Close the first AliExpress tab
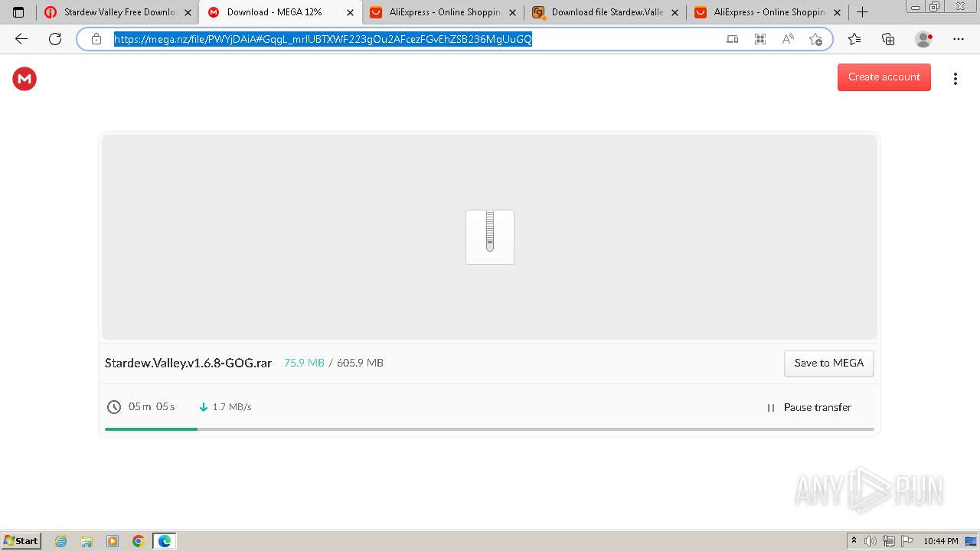This screenshot has width=980, height=551. tap(513, 12)
